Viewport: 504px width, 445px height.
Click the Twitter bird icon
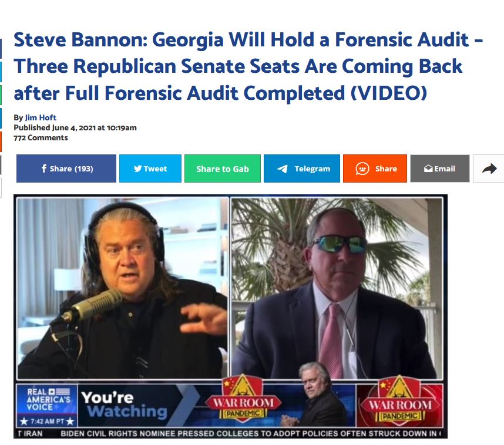point(137,168)
